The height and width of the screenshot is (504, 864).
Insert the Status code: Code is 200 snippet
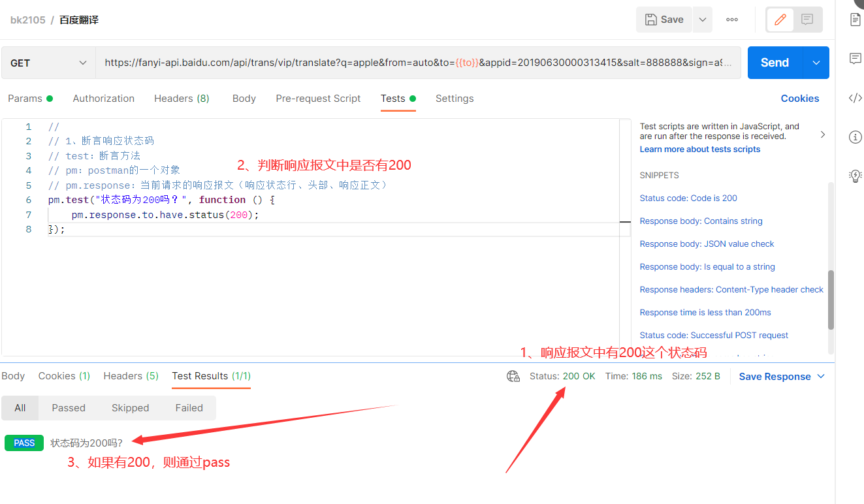(x=688, y=198)
